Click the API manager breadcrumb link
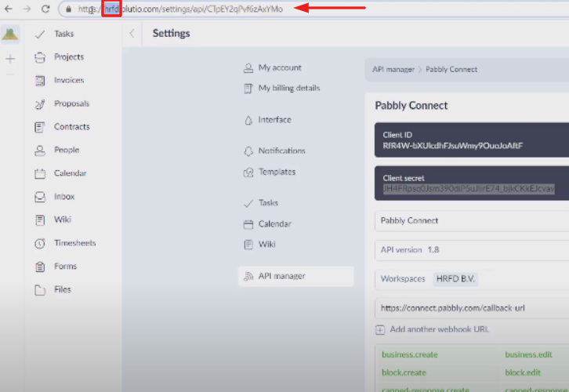The image size is (569, 392). 393,69
